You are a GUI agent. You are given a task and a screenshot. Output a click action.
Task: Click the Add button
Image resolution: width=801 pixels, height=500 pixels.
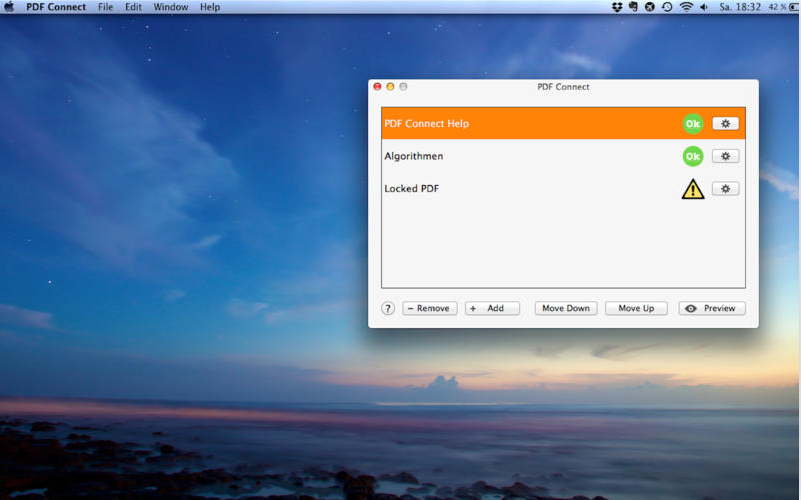click(x=492, y=308)
